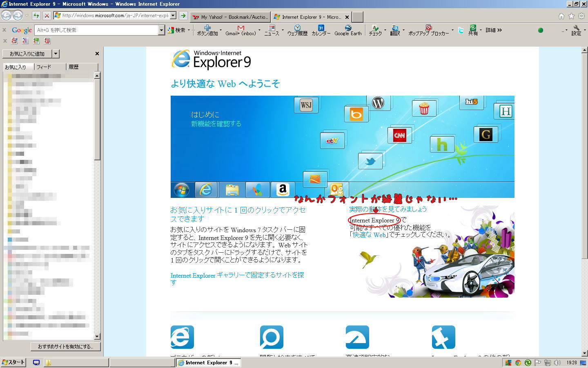Image resolution: width=588 pixels, height=368 pixels.
Task: Click the page vertical scrollbar down arrow
Action: pos(584,353)
